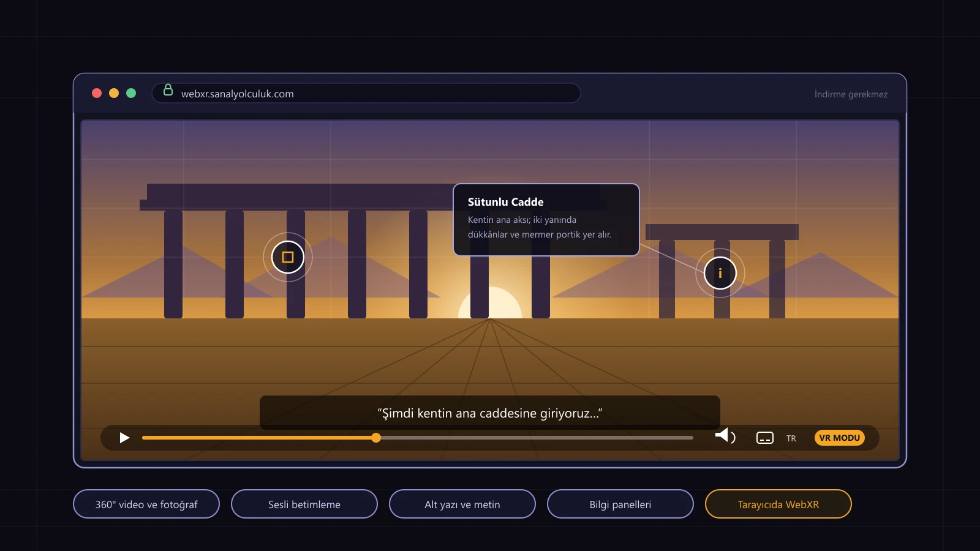This screenshot has height=551, width=980.
Task: Select the 'Sesli betimleme' tab
Action: pos(304,504)
